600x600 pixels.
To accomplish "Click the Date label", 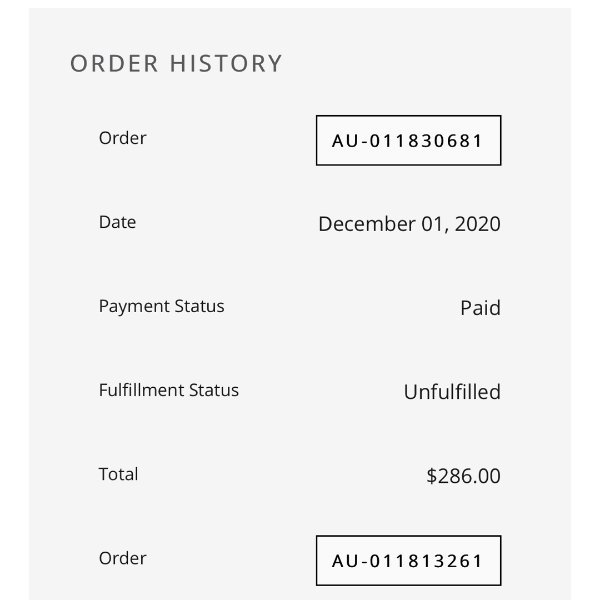I will coord(117,222).
